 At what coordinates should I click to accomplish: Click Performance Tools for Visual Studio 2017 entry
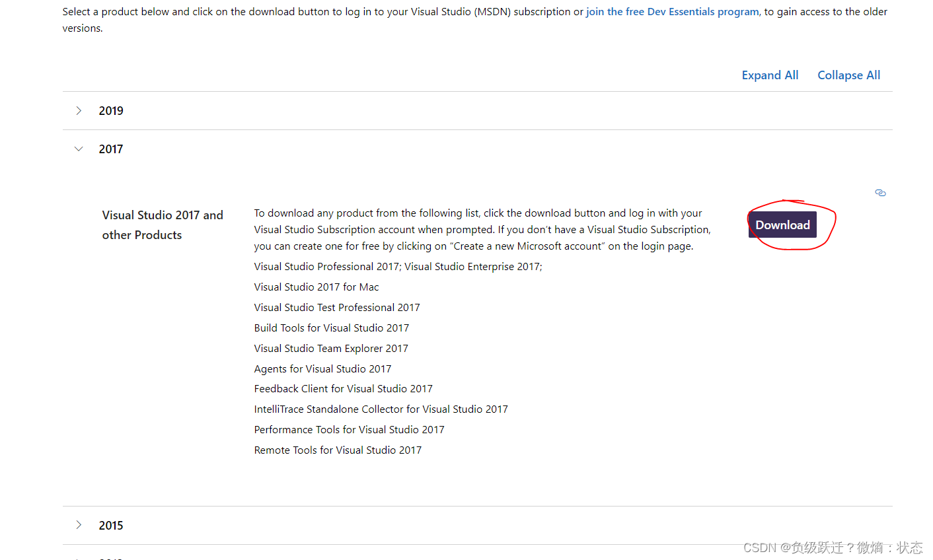coord(350,430)
